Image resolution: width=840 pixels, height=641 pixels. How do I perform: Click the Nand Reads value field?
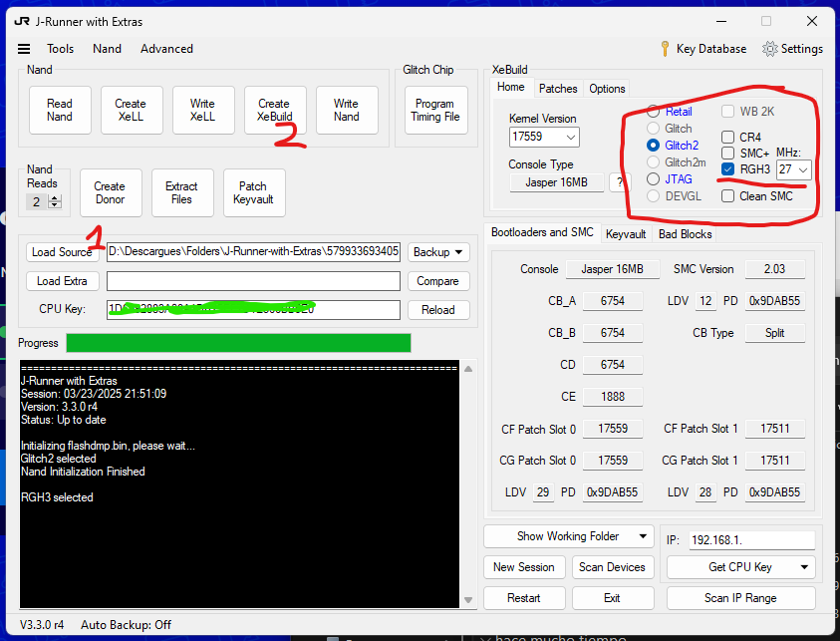pyautogui.click(x=37, y=202)
